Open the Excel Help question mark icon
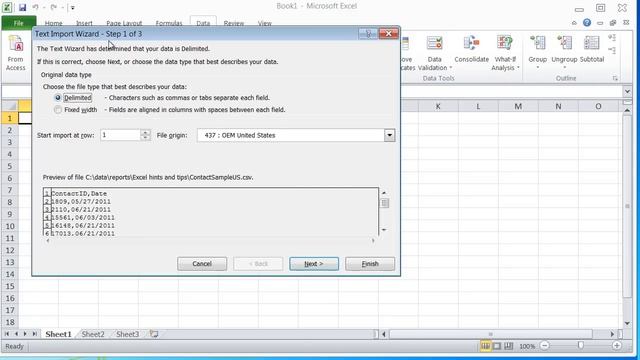 tap(587, 23)
